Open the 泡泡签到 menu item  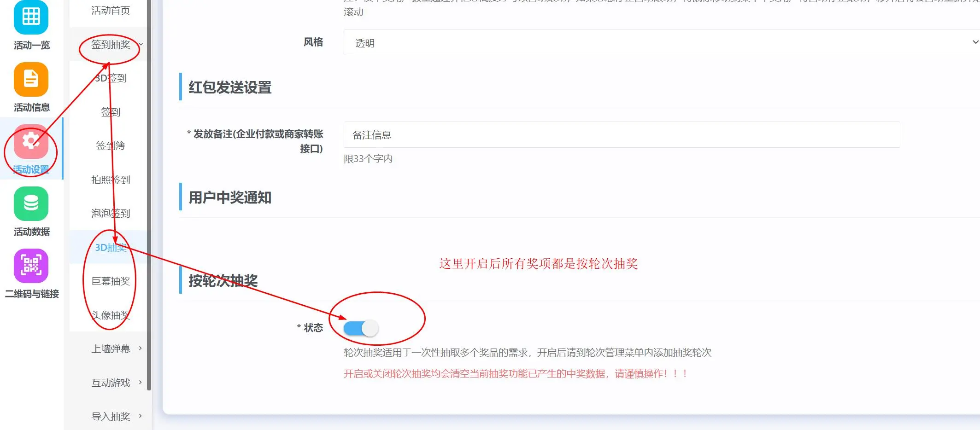click(x=111, y=213)
